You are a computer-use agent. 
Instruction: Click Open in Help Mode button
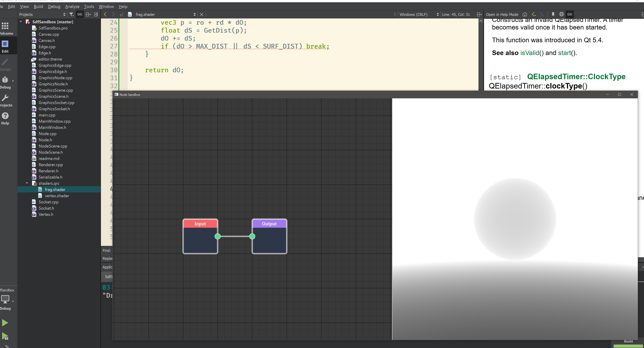(502, 14)
